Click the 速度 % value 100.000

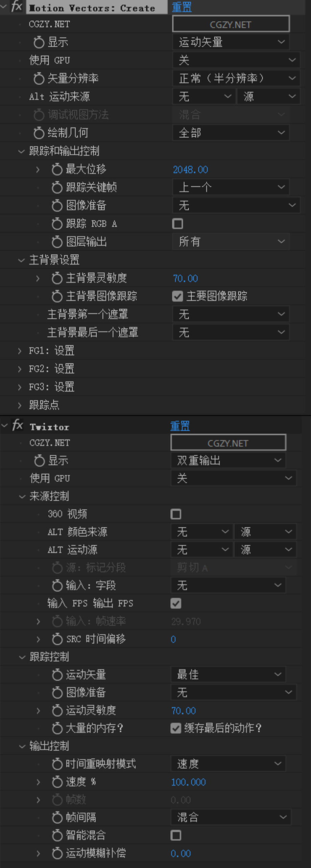(x=188, y=782)
